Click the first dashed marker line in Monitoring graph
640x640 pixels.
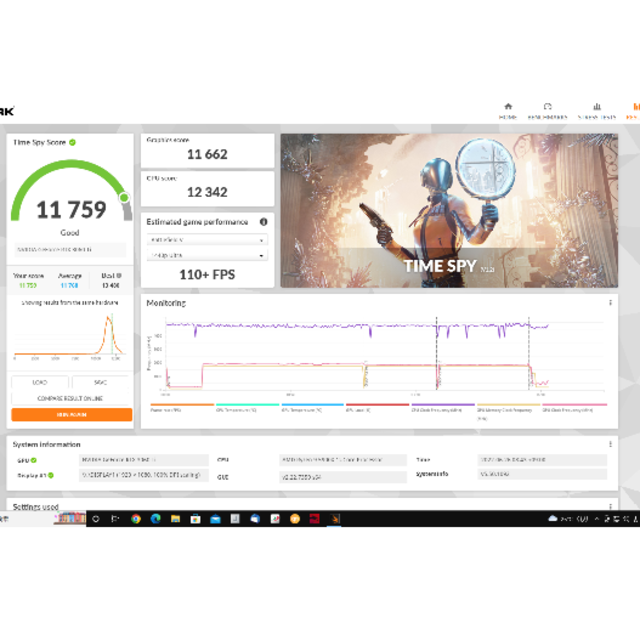tap(436, 353)
